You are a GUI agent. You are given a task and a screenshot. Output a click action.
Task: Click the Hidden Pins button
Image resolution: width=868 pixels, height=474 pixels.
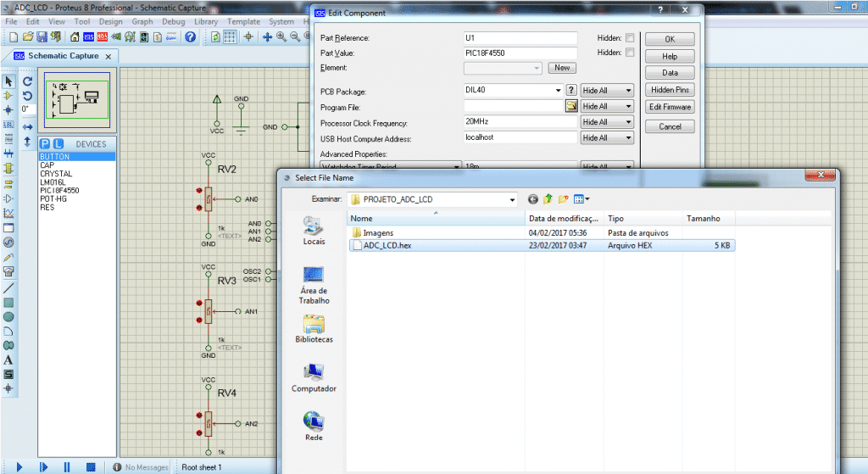click(670, 90)
